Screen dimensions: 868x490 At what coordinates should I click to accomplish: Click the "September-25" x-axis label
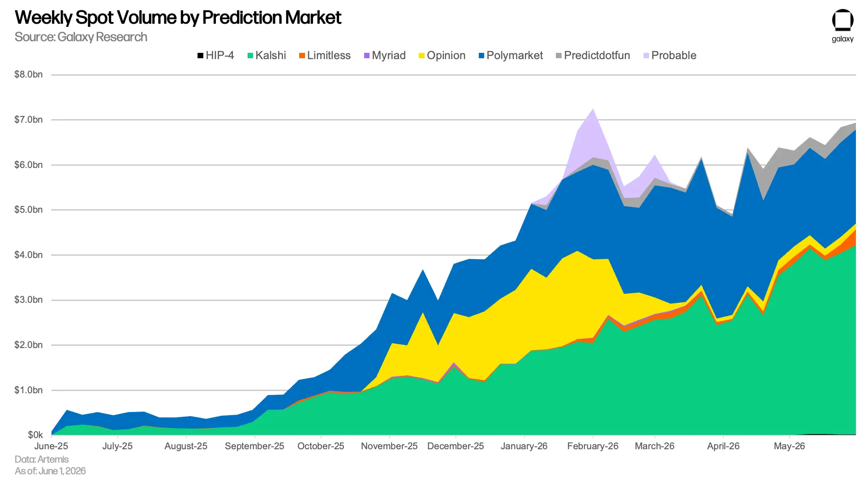(x=254, y=446)
